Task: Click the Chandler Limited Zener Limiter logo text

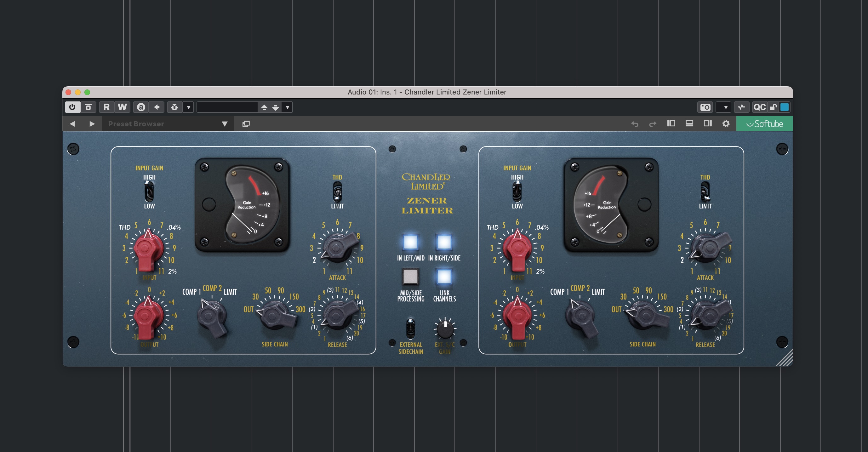Action: pos(427,193)
